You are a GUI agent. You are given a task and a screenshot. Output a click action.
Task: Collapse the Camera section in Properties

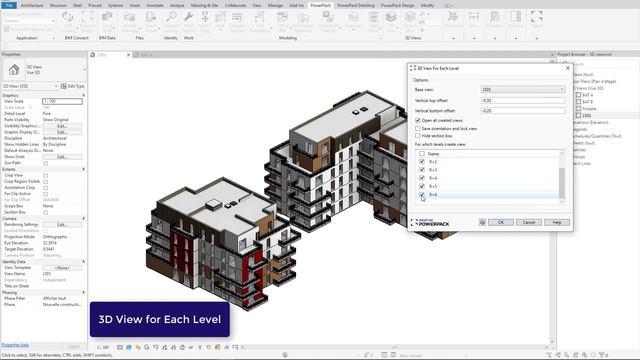click(84, 218)
